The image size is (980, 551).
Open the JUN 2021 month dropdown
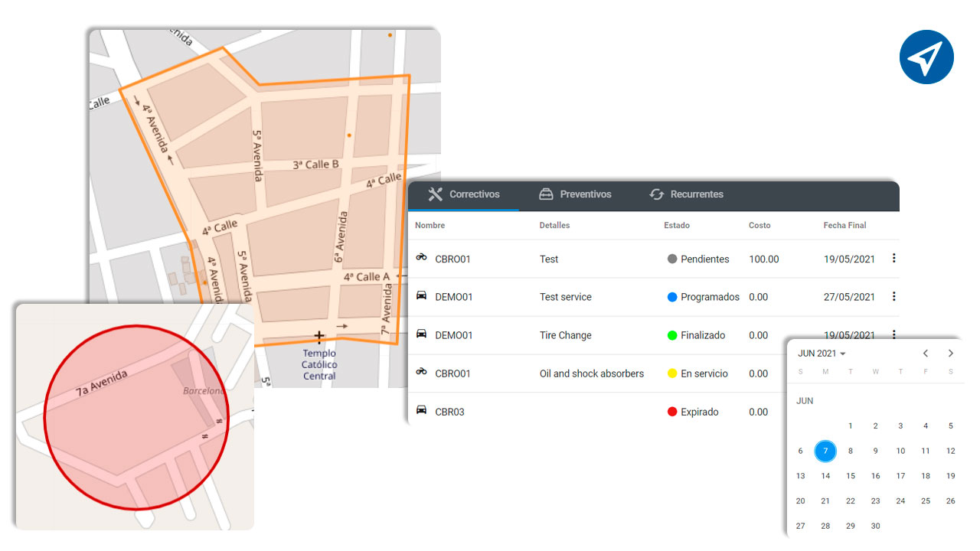click(822, 353)
